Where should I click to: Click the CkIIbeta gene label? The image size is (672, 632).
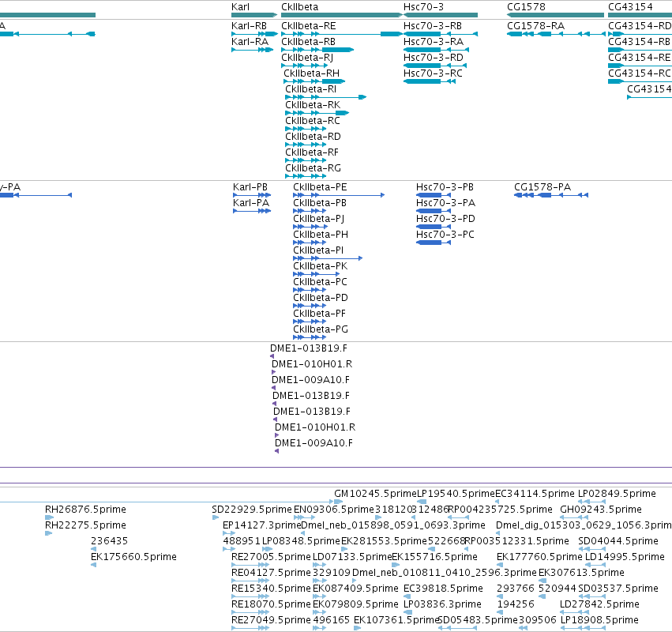(299, 7)
